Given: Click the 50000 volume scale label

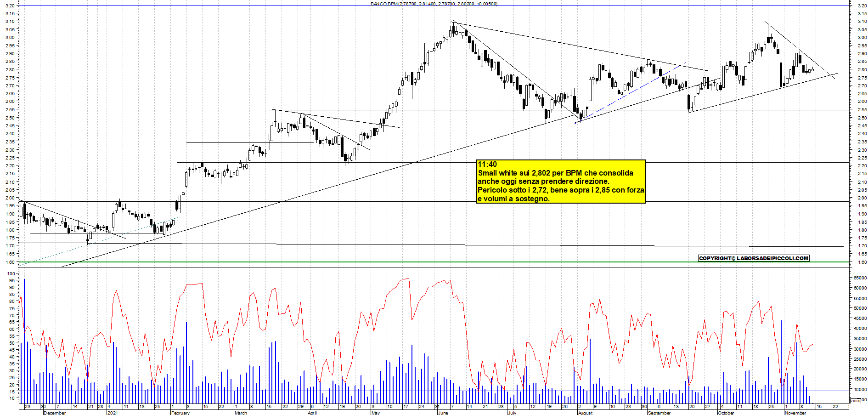Looking at the screenshot, I should pyautogui.click(x=860, y=308).
